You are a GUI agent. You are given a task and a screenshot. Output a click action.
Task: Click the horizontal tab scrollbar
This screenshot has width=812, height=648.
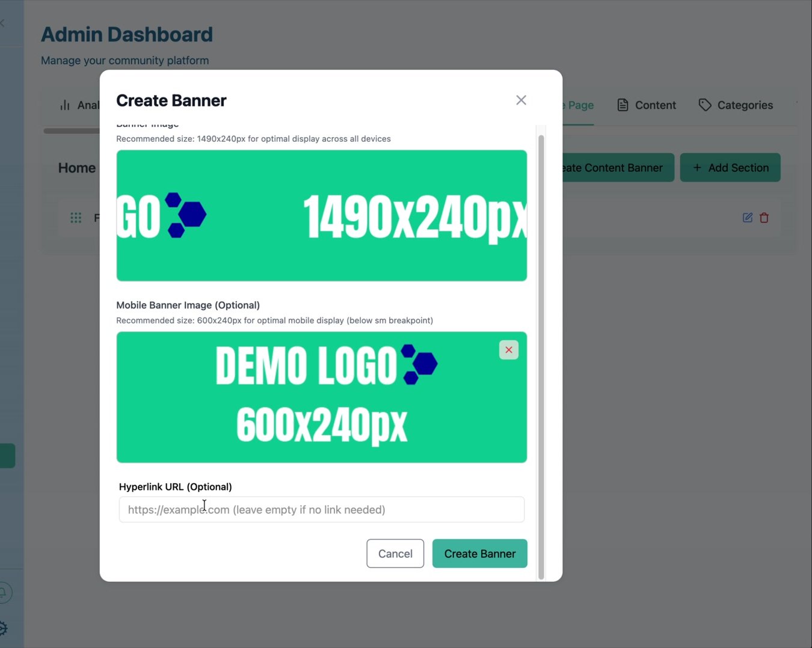(x=72, y=130)
